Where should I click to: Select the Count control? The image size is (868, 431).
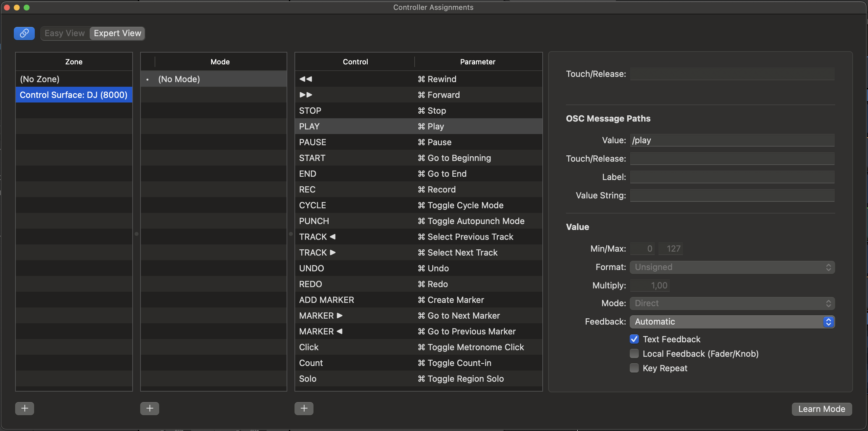tap(419, 363)
